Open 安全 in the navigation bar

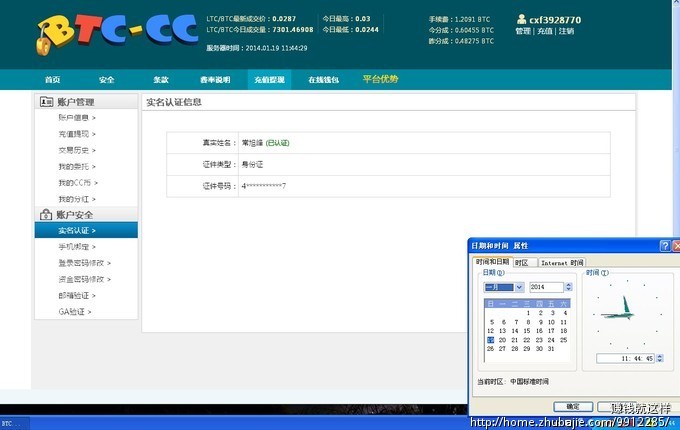[107, 80]
